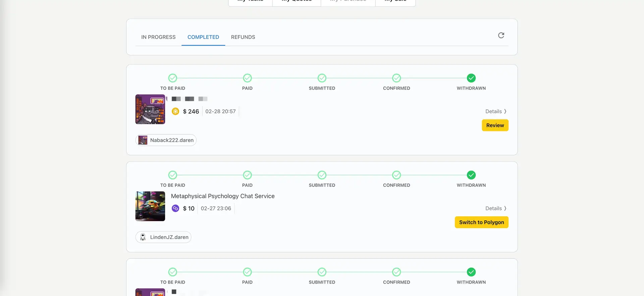Click the Polygon chain icon beside $10

click(175, 208)
